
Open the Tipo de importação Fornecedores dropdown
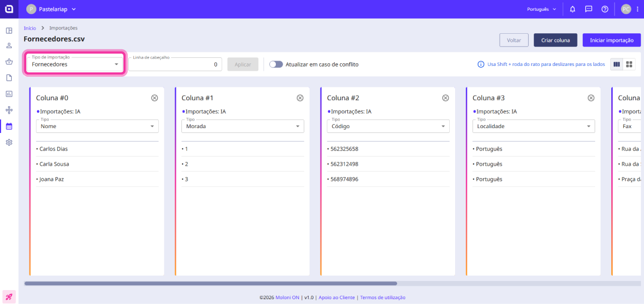tap(75, 64)
